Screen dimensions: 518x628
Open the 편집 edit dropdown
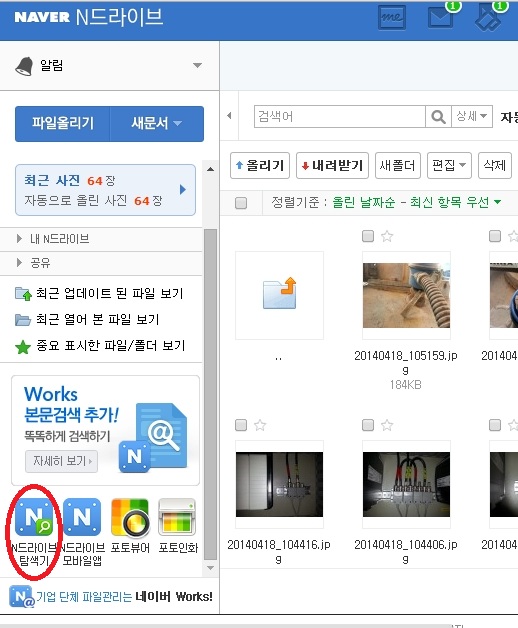[449, 165]
